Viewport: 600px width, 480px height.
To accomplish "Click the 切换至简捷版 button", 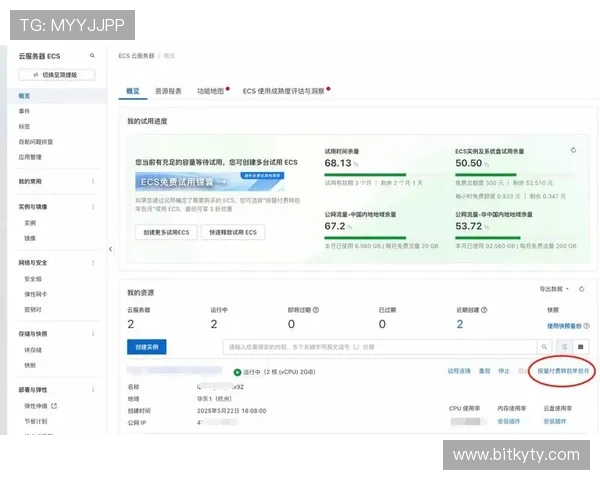I will 57,75.
